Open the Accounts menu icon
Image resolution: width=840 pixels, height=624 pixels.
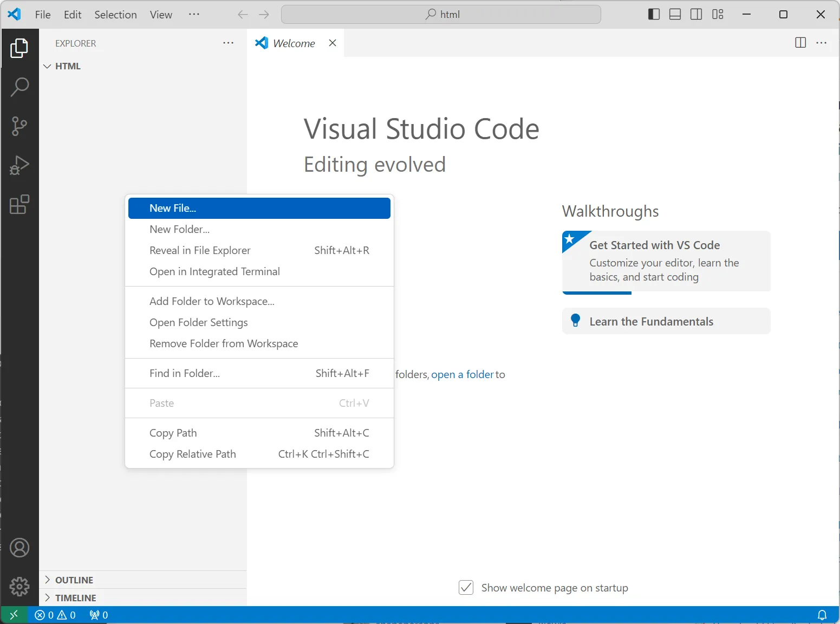tap(19, 548)
